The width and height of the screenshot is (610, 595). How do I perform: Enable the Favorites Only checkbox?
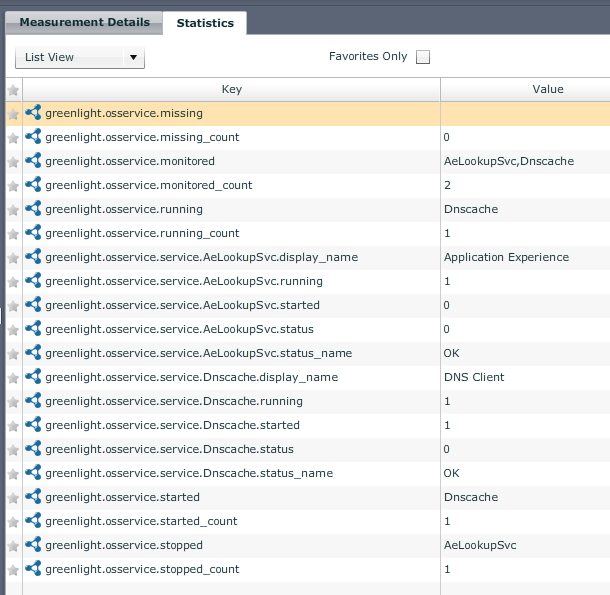click(x=423, y=57)
